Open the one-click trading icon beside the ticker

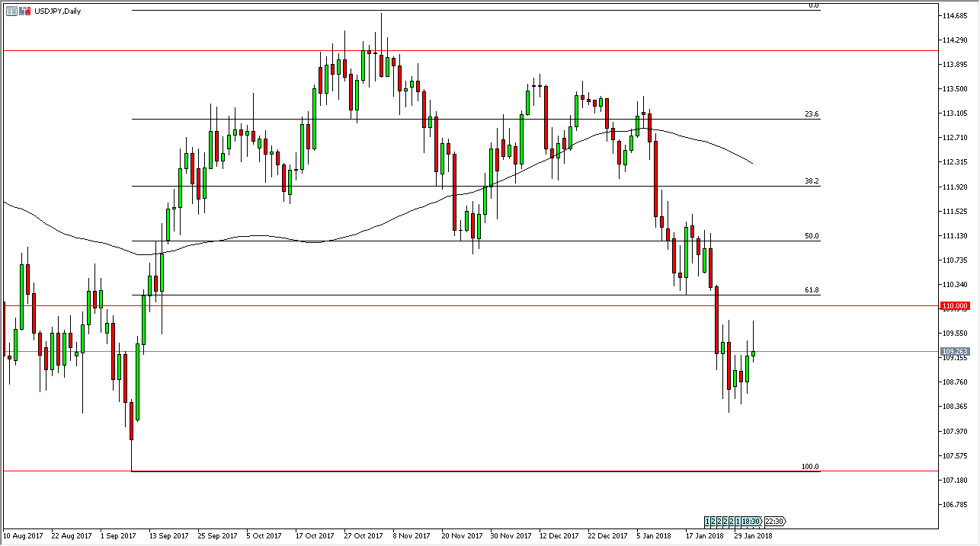(x=24, y=11)
